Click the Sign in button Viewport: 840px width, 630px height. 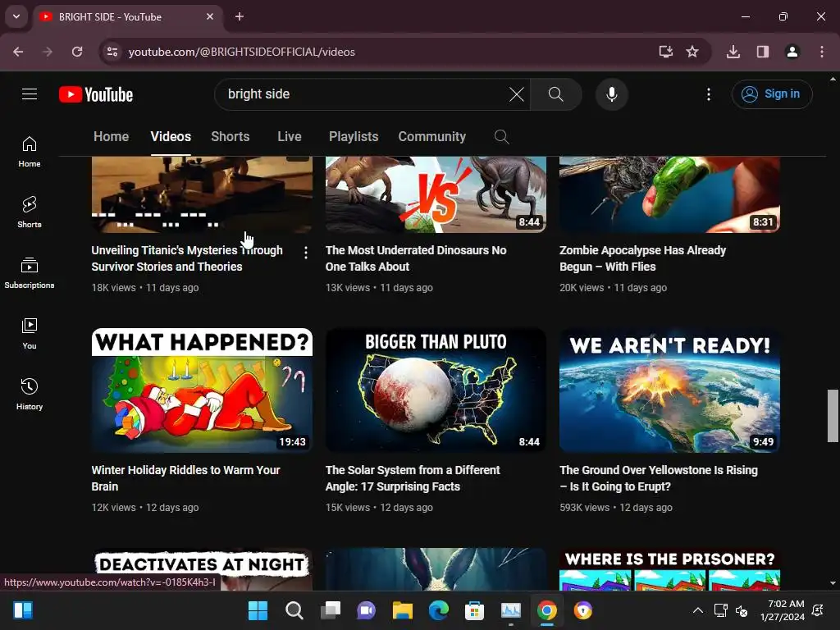pos(771,94)
